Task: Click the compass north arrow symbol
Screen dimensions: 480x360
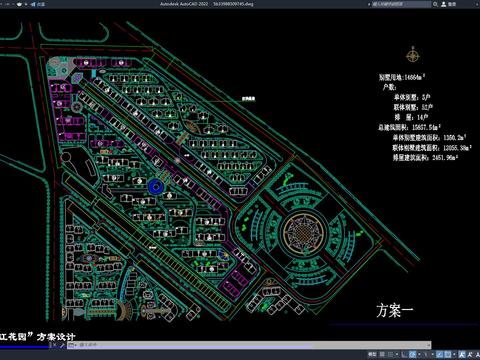Action: 413,55
